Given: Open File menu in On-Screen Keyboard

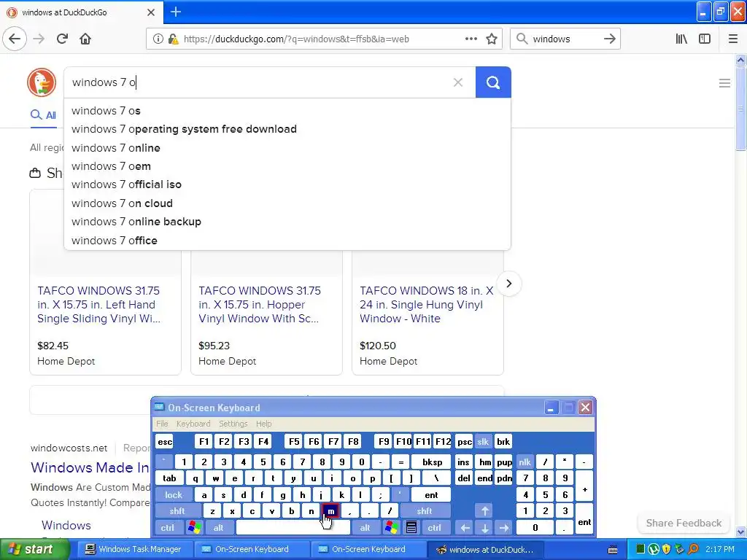Looking at the screenshot, I should pos(162,424).
